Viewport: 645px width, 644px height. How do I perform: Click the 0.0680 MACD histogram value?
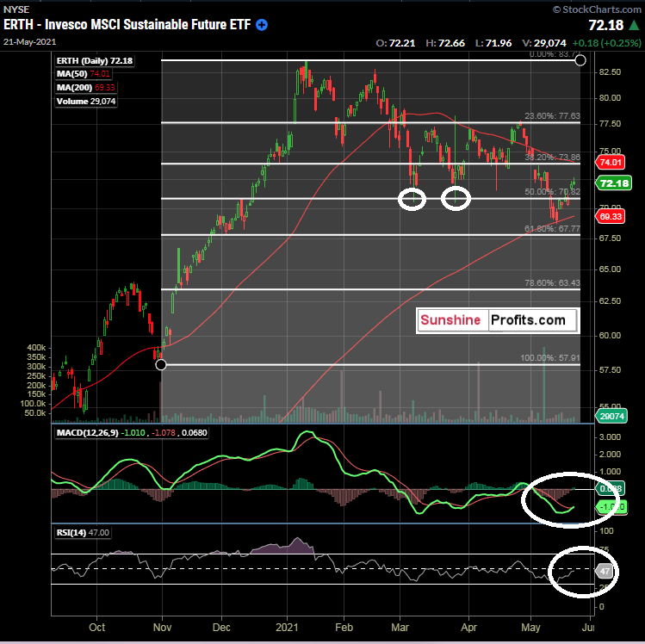[194, 432]
